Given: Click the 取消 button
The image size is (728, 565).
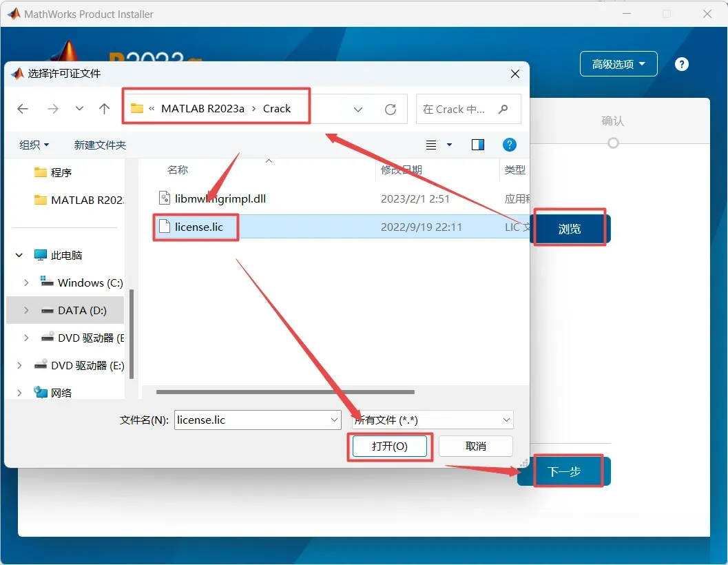Looking at the screenshot, I should 475,446.
